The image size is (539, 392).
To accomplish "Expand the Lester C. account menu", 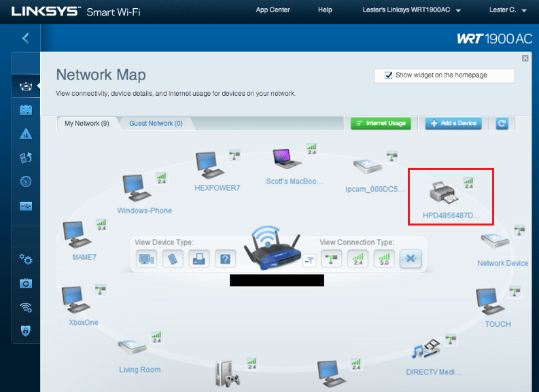I will pyautogui.click(x=507, y=10).
